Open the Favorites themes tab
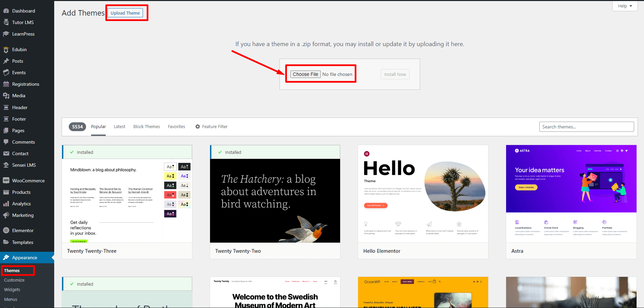644x308 pixels. point(176,126)
